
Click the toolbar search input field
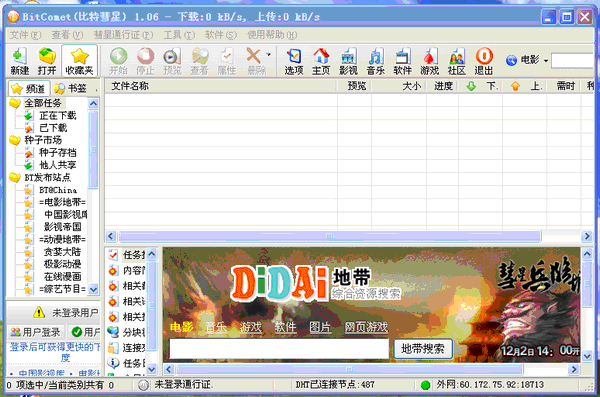pos(572,61)
